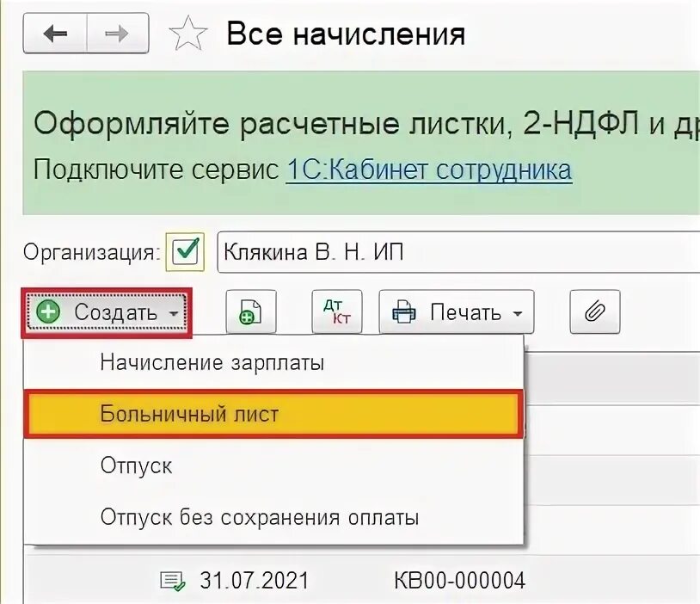Open the 1С:Кабинет сотрудника link
Image resolution: width=700 pixels, height=604 pixels.
[429, 170]
